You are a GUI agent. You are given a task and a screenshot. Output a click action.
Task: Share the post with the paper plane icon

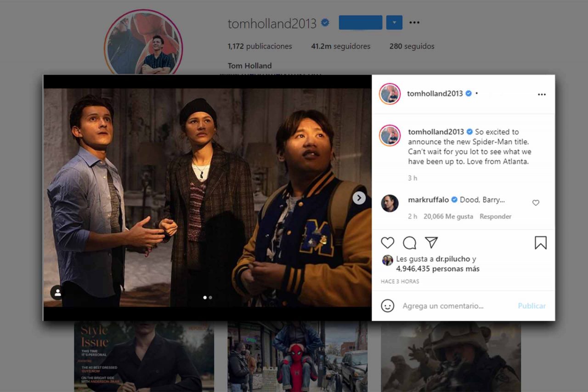click(431, 243)
